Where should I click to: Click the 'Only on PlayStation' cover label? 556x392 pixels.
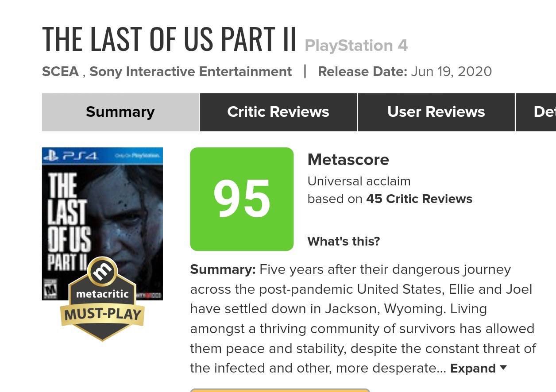pyautogui.click(x=137, y=156)
